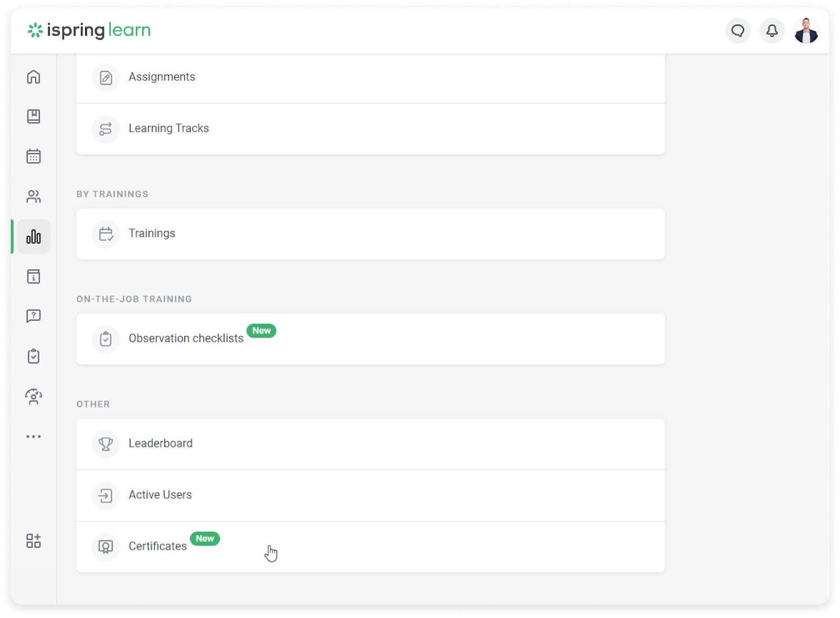Open the users icon in sidebar
840x618 pixels.
click(x=34, y=196)
